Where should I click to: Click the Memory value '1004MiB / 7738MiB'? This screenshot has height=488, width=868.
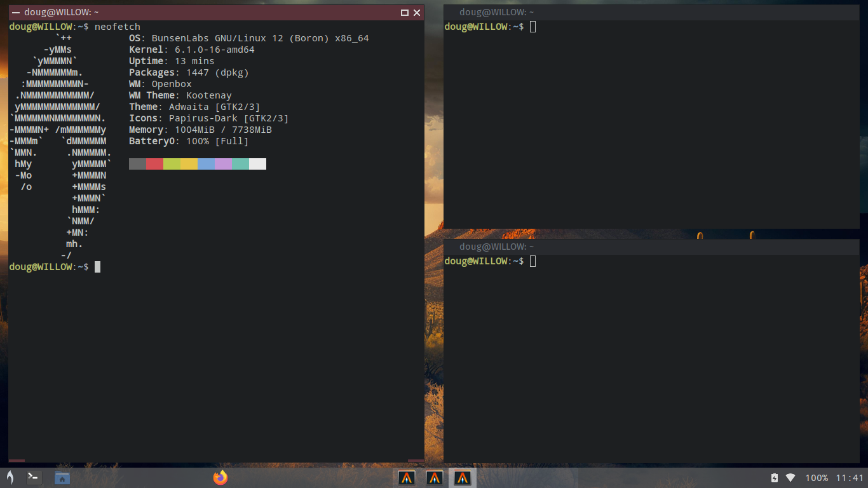tap(223, 130)
